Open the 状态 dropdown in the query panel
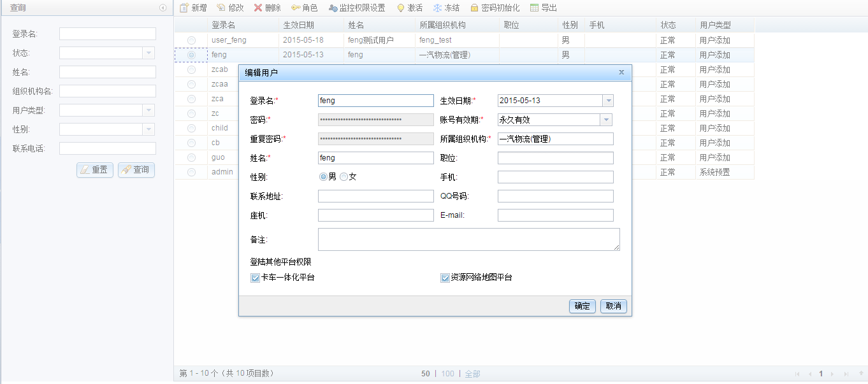 (148, 53)
